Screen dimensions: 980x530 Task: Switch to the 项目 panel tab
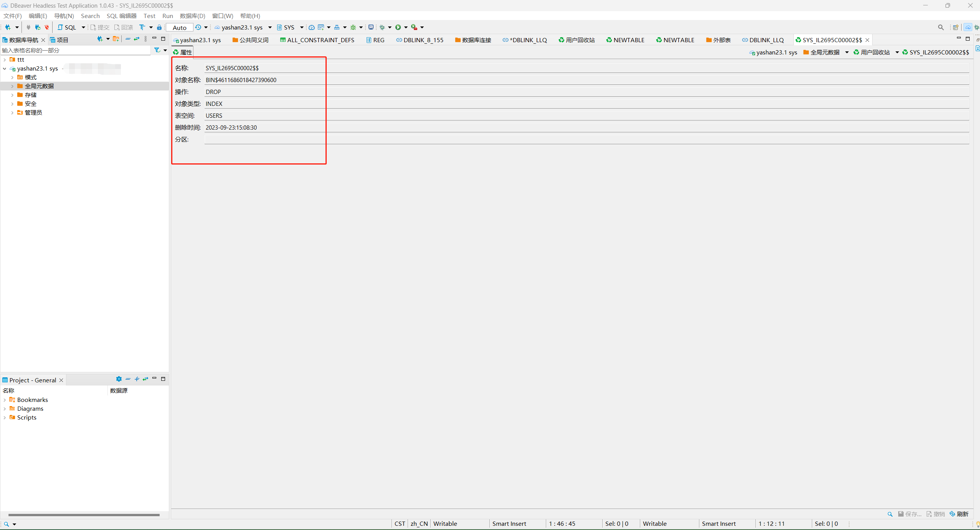coord(59,40)
